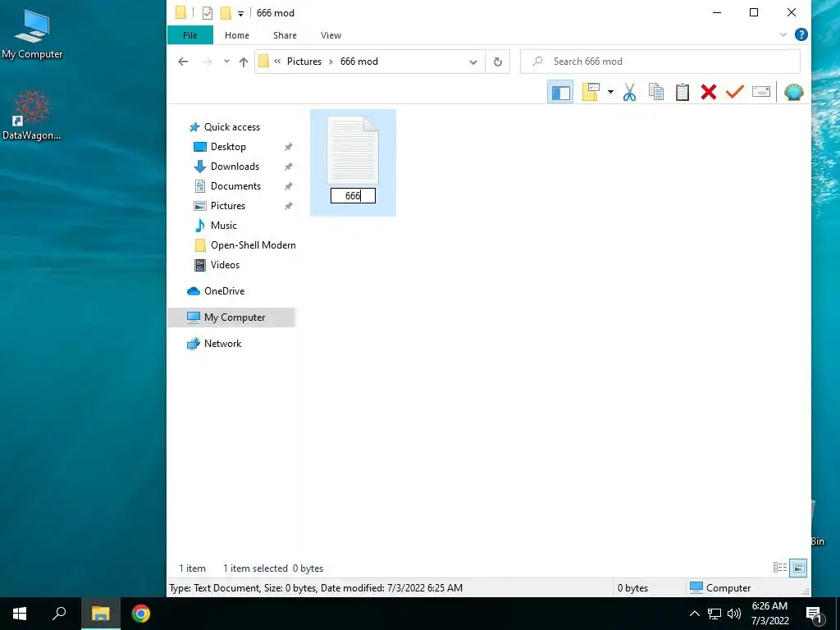Viewport: 840px width, 630px height.
Task: Open Videos in navigation pane
Action: coord(225,265)
